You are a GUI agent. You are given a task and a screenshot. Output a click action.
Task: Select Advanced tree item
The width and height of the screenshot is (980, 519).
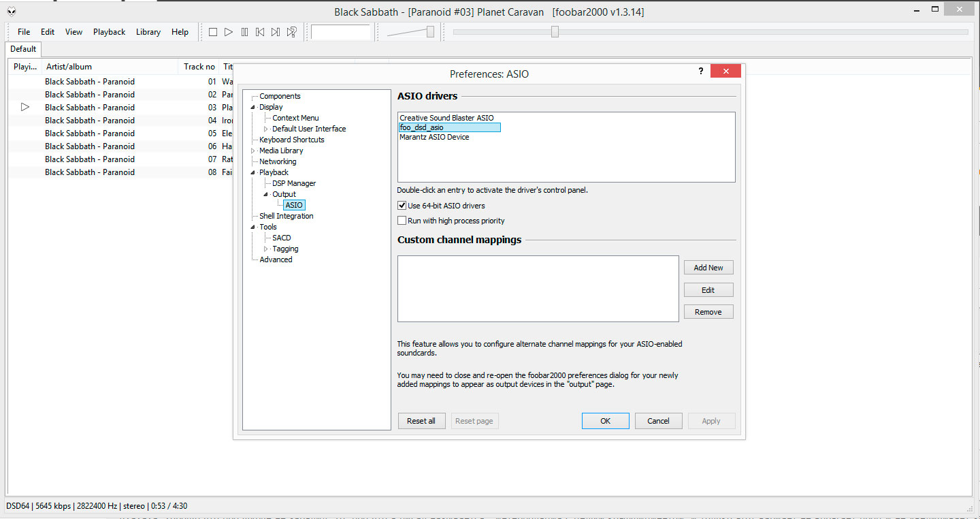point(276,259)
